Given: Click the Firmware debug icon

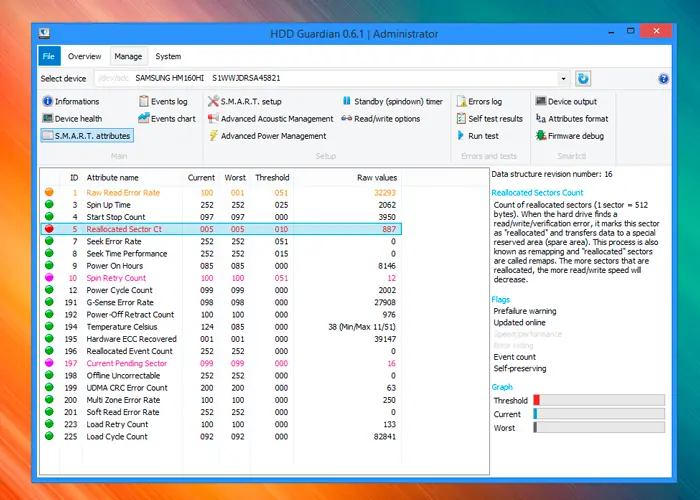Looking at the screenshot, I should click(541, 136).
